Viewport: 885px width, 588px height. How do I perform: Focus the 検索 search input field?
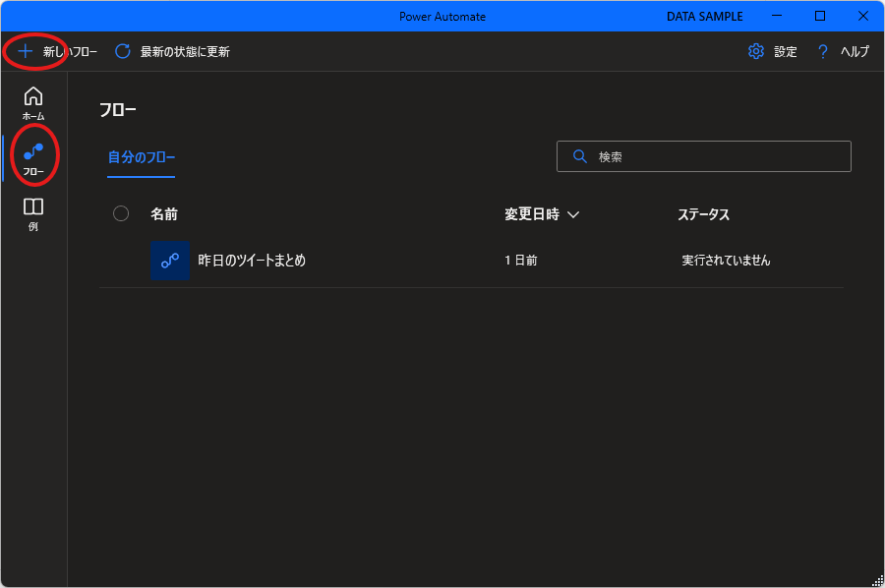tap(704, 156)
